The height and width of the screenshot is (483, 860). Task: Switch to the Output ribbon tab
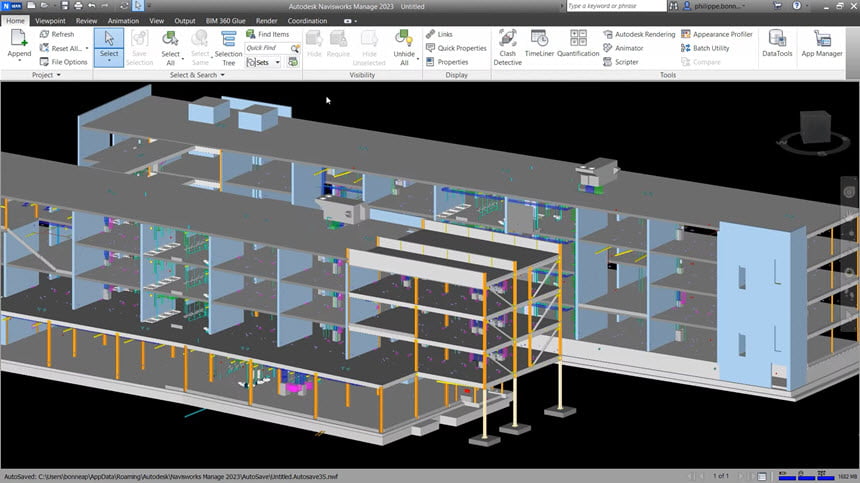coord(185,21)
